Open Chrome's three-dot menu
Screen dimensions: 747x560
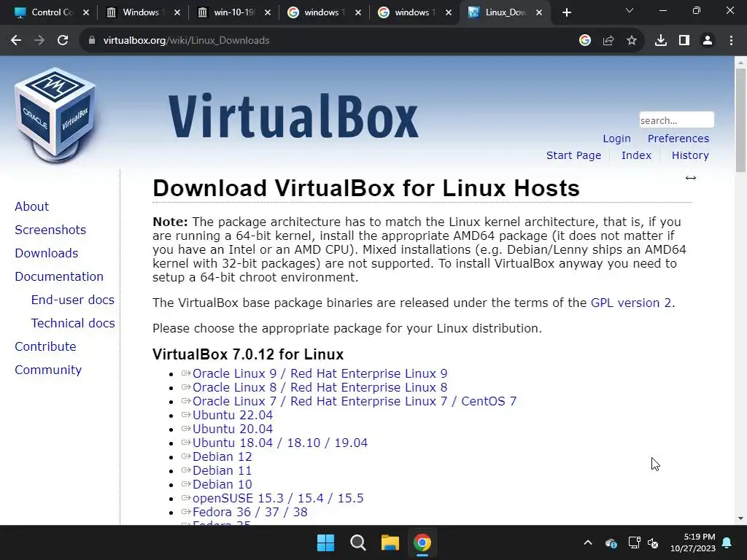point(731,41)
